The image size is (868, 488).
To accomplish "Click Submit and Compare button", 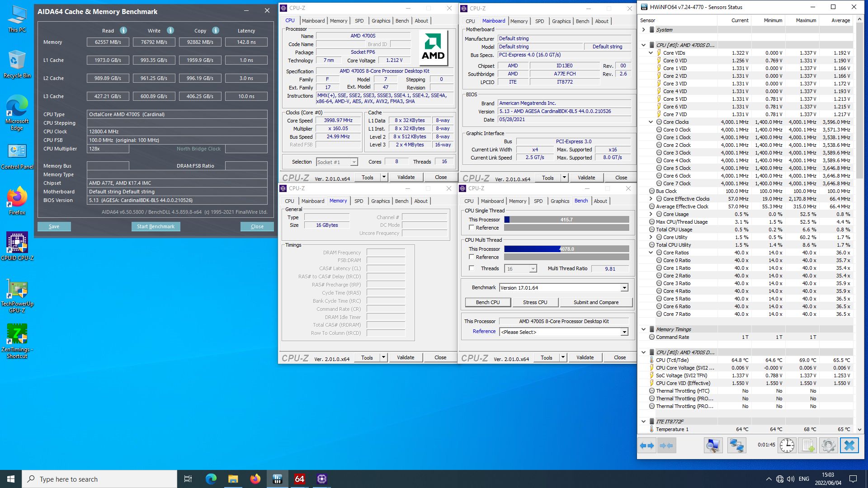I will click(x=596, y=302).
